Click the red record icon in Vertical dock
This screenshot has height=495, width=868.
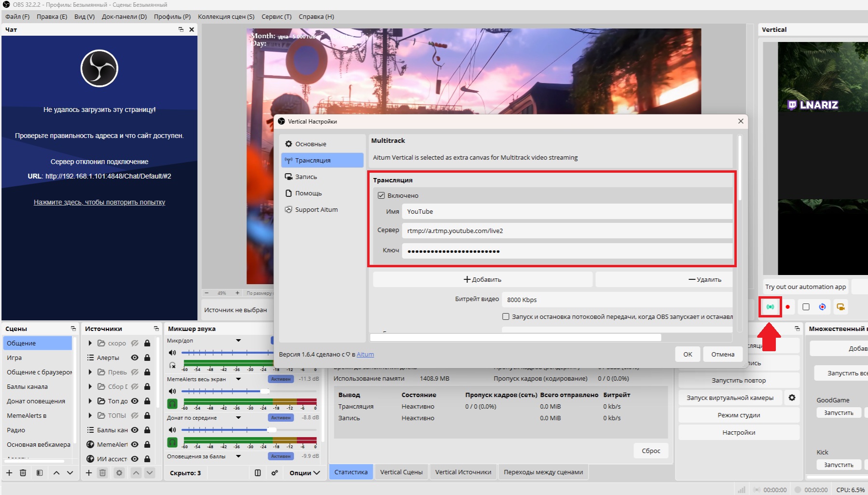click(787, 307)
